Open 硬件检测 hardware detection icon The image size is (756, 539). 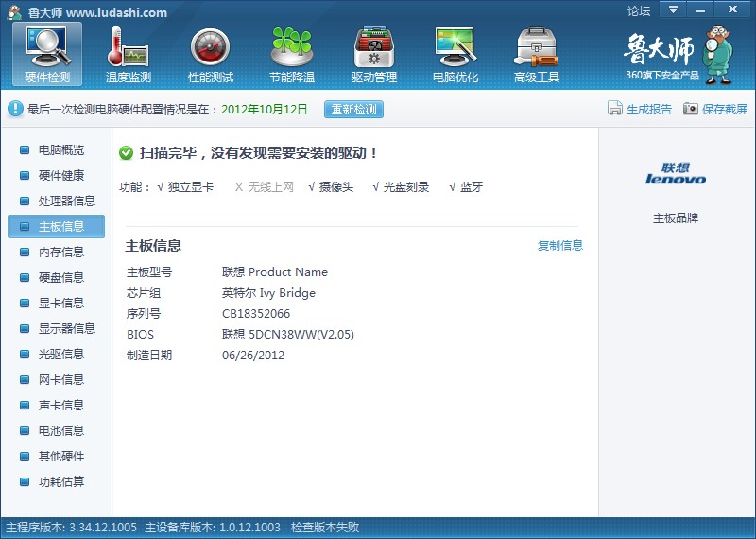(x=47, y=54)
